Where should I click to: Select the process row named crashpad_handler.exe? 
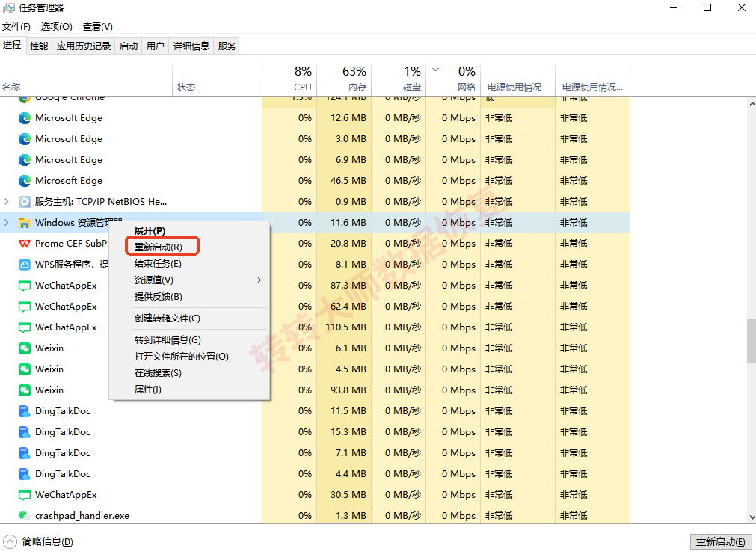[315, 516]
